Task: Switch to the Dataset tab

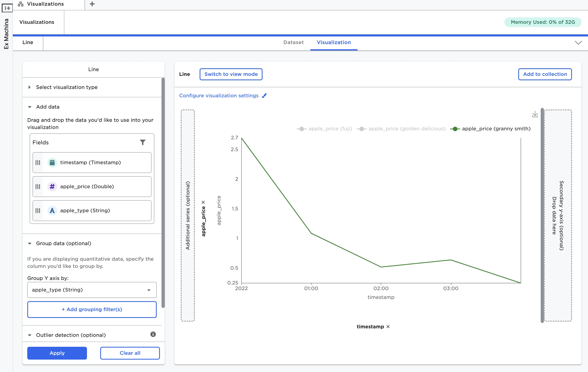Action: coord(293,42)
